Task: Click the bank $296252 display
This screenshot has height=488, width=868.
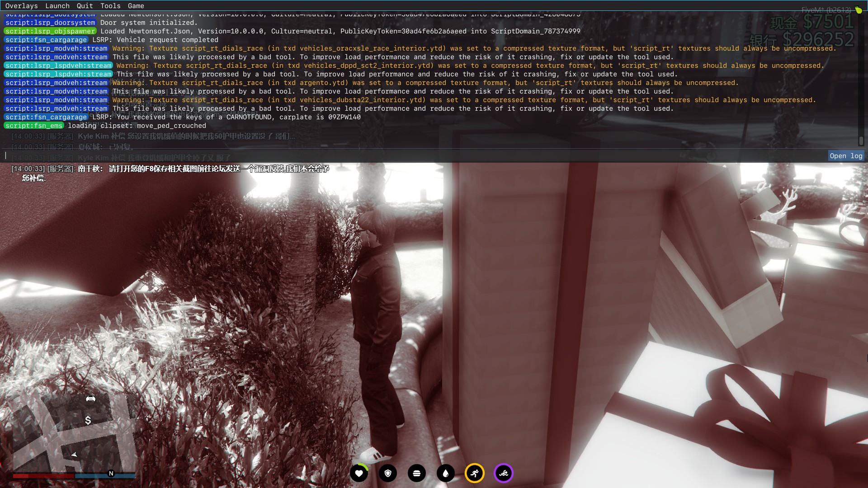Action: pos(802,39)
